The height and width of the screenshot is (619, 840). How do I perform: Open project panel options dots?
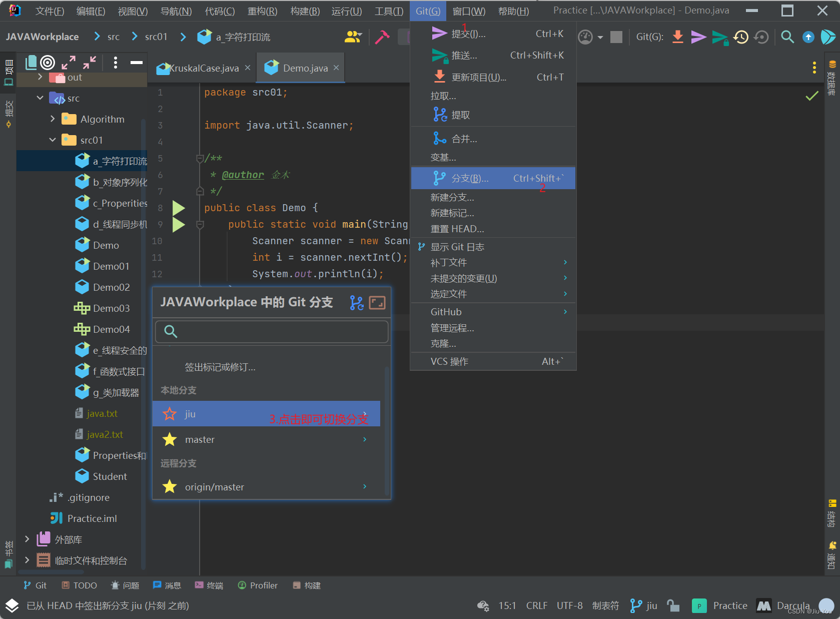116,63
